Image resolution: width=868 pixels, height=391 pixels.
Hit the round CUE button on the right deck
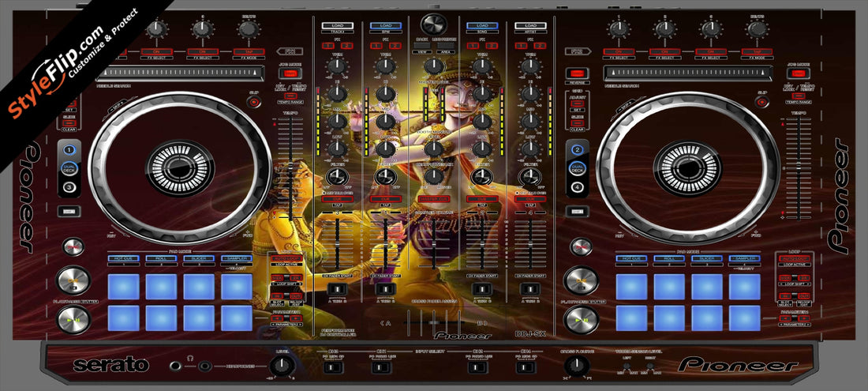[580, 280]
